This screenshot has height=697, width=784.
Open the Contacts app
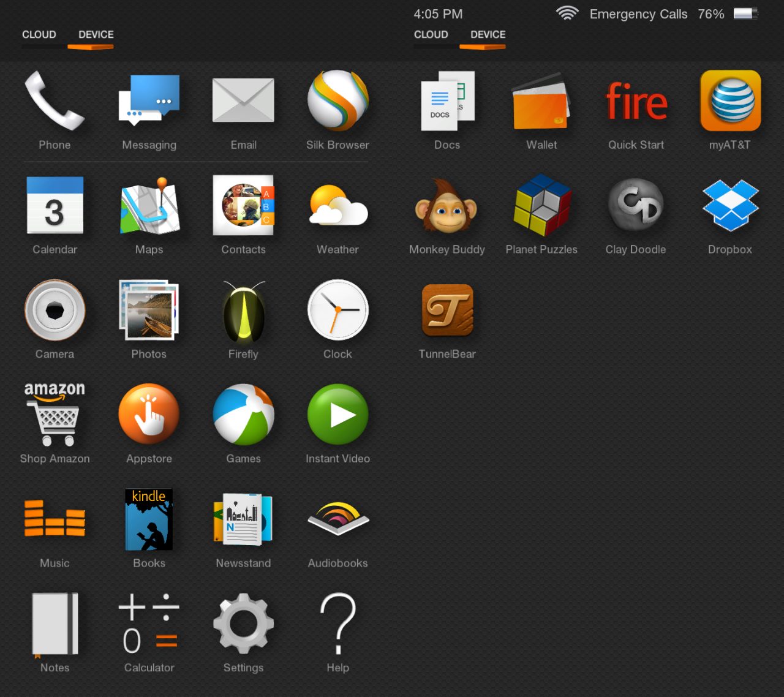tap(243, 205)
